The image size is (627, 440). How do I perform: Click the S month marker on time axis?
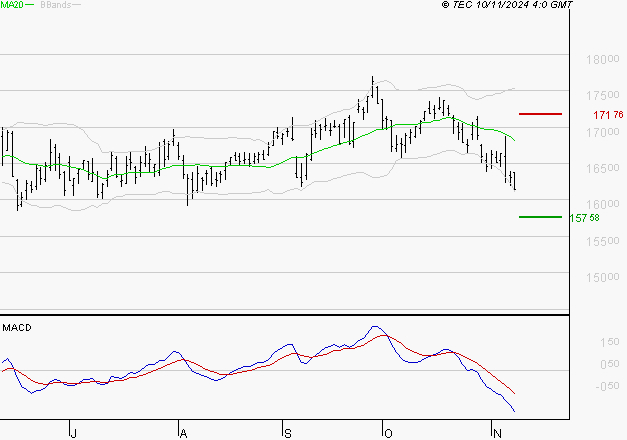288,433
